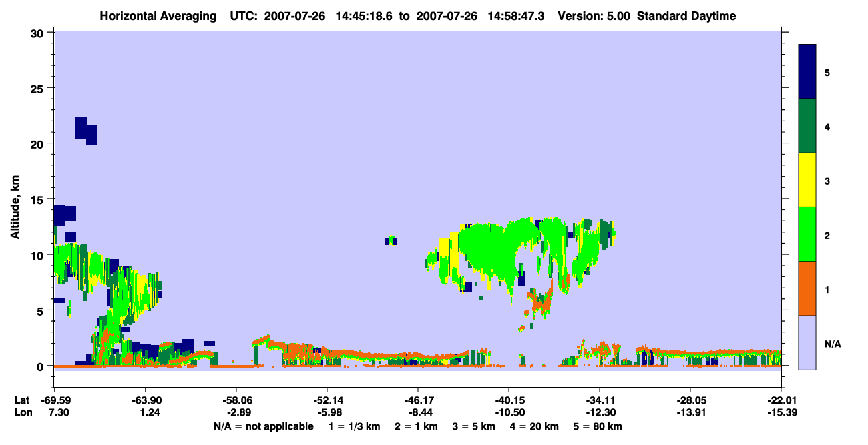
Task: Click the start time '14:45:18.6' in title
Action: coord(365,16)
